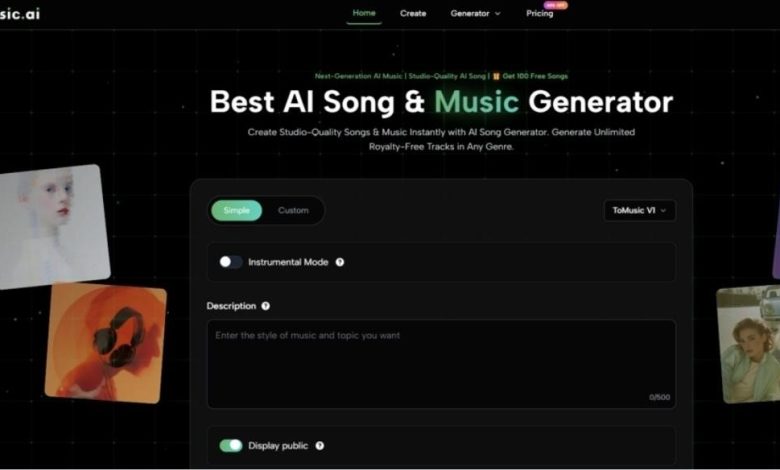The height and width of the screenshot is (470, 780).
Task: Open the headphones album artwork
Action: 106,343
